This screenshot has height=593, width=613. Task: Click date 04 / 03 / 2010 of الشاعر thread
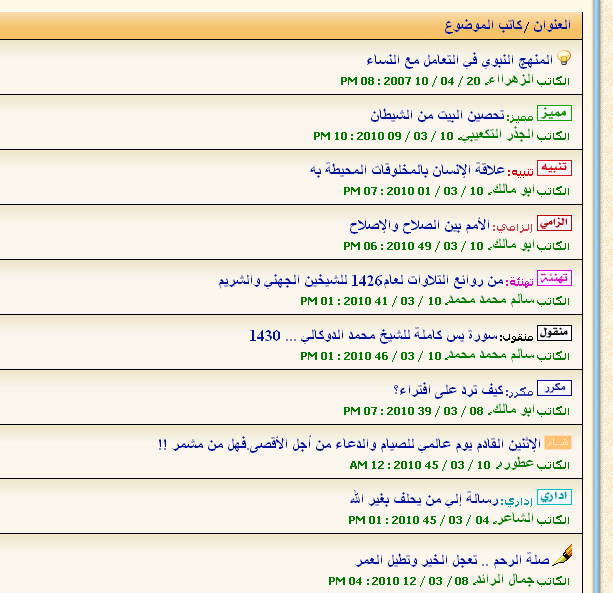pyautogui.click(x=441, y=520)
